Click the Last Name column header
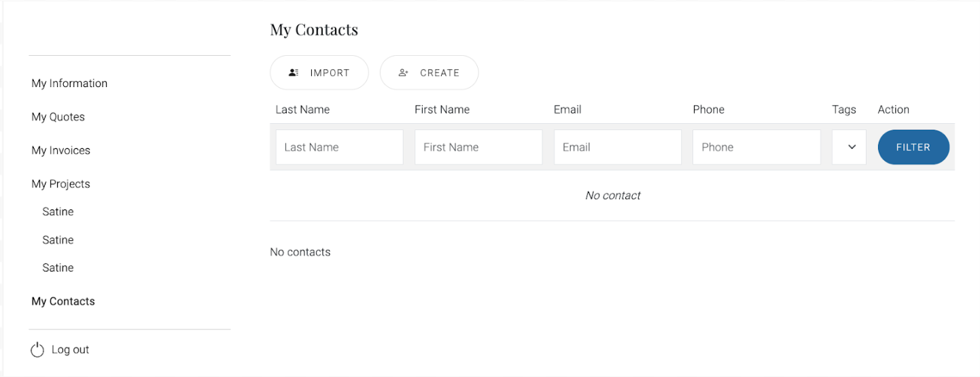 302,110
